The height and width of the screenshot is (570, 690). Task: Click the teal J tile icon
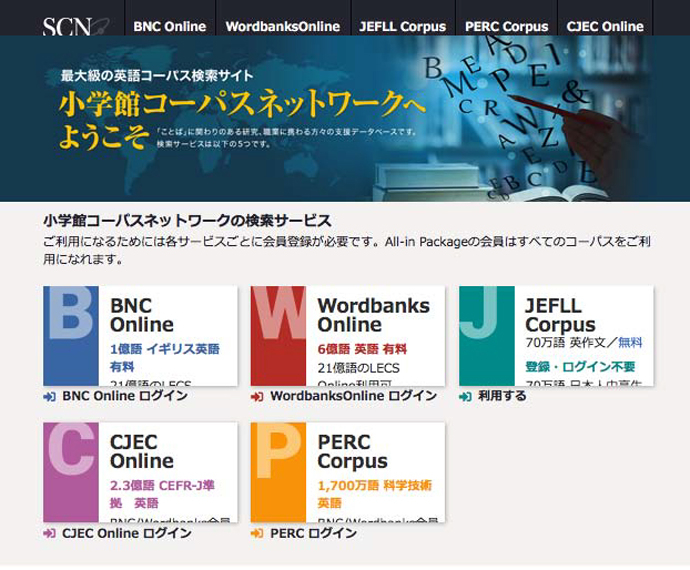487,336
